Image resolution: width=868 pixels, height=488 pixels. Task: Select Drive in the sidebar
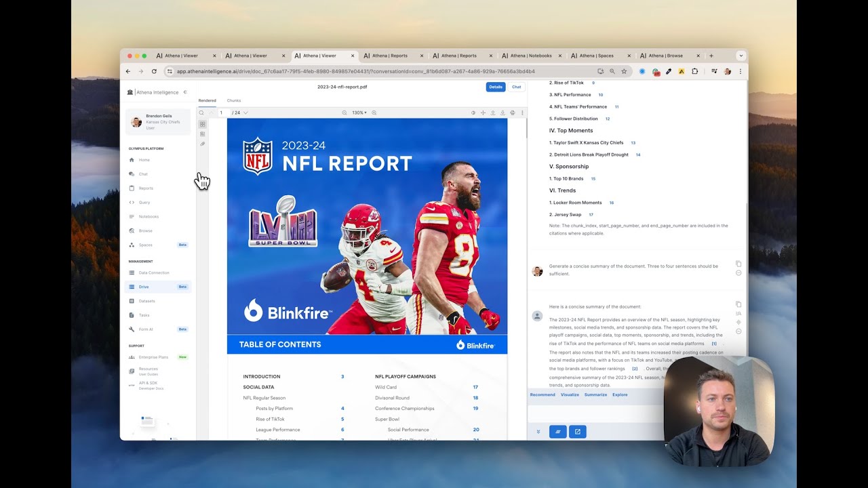pos(159,287)
